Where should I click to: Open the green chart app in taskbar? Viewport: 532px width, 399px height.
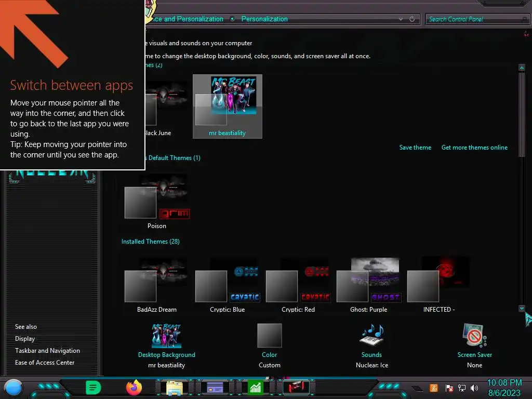coord(255,388)
